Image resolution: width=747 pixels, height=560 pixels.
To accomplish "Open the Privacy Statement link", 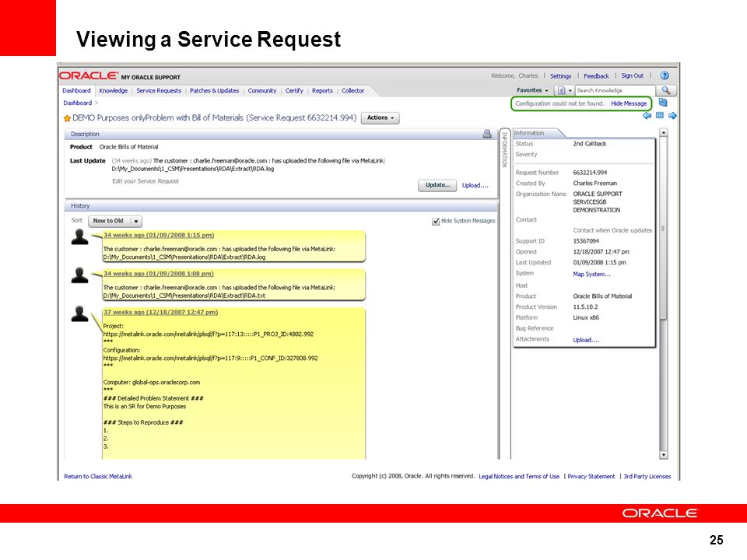I will (591, 476).
